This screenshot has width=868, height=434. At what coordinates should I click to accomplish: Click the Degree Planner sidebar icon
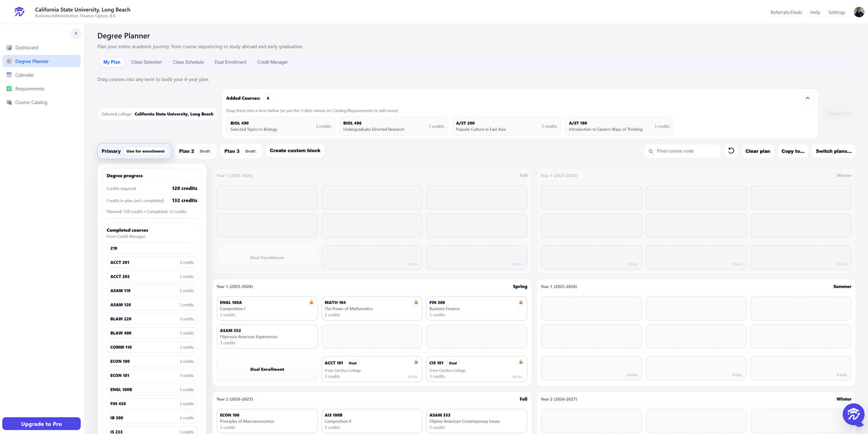9,61
